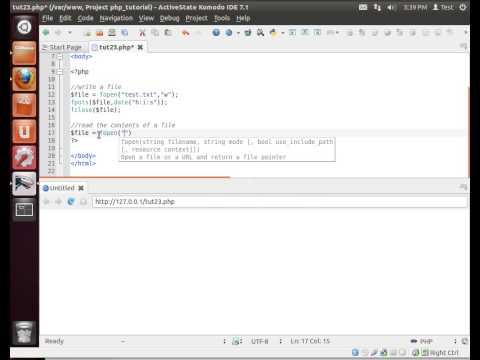Click the yellow Toolbox icon in toolbar
This screenshot has height=360, width=480.
tap(273, 32)
